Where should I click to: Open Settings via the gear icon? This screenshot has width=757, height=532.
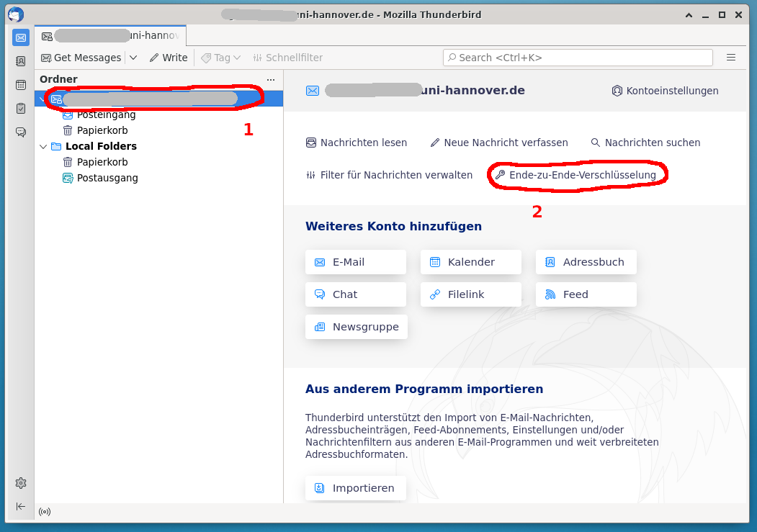[x=21, y=483]
